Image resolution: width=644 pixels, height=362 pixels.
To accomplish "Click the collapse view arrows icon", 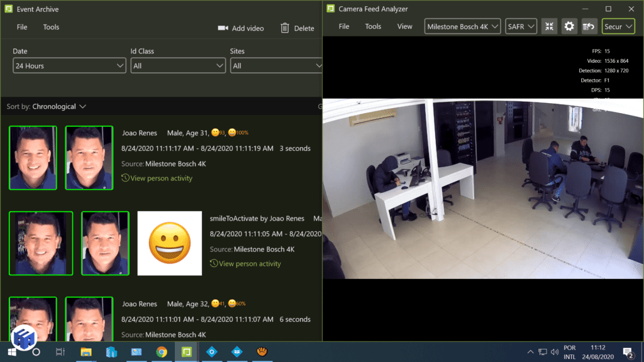I will [548, 26].
